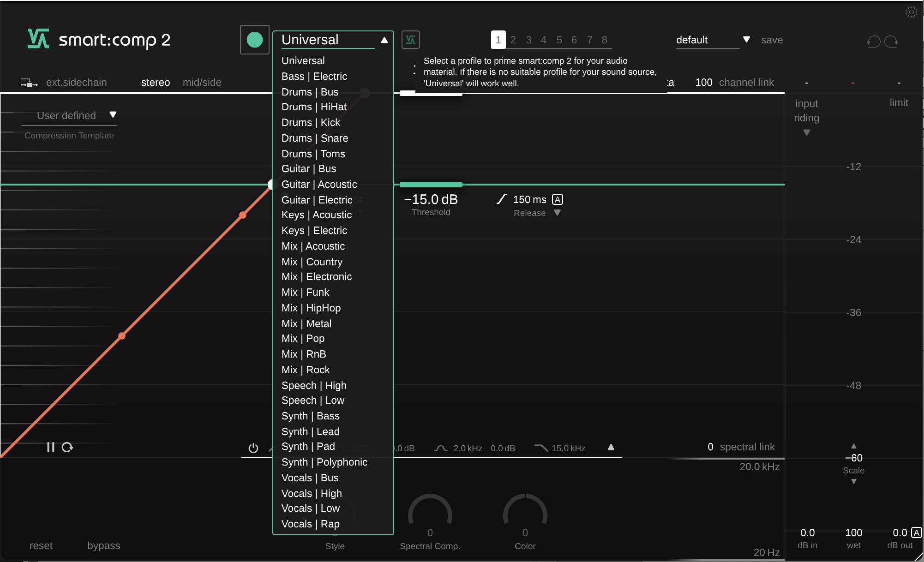Switch to mid/side mode
The height and width of the screenshot is (562, 924).
[202, 83]
